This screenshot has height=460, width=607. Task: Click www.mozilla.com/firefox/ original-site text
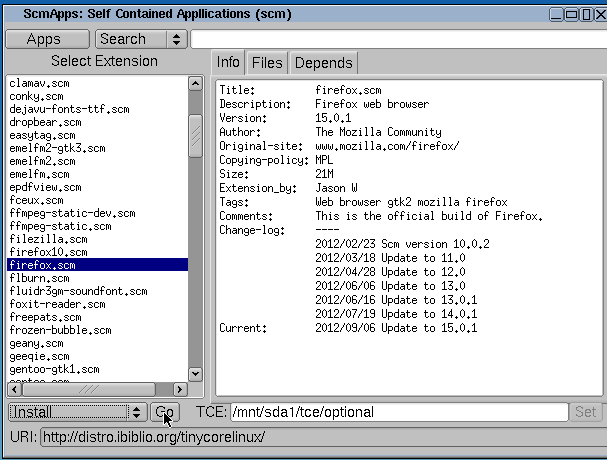[x=387, y=146]
